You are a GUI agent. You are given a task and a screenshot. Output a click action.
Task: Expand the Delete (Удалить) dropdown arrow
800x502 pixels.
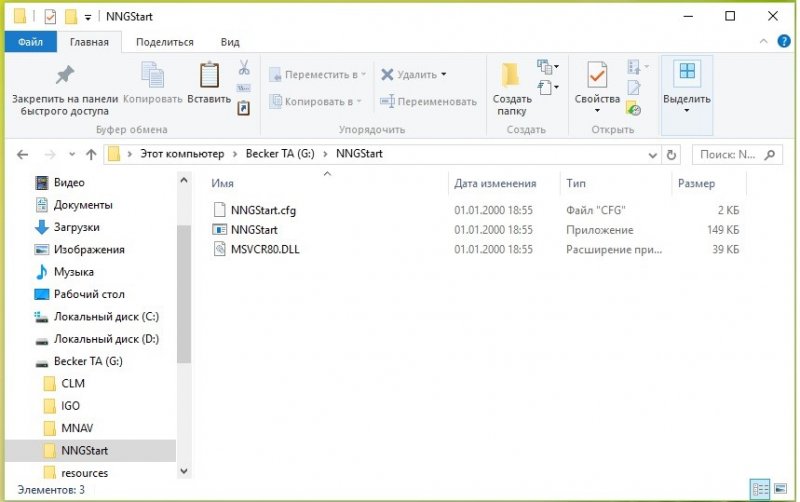tap(444, 74)
